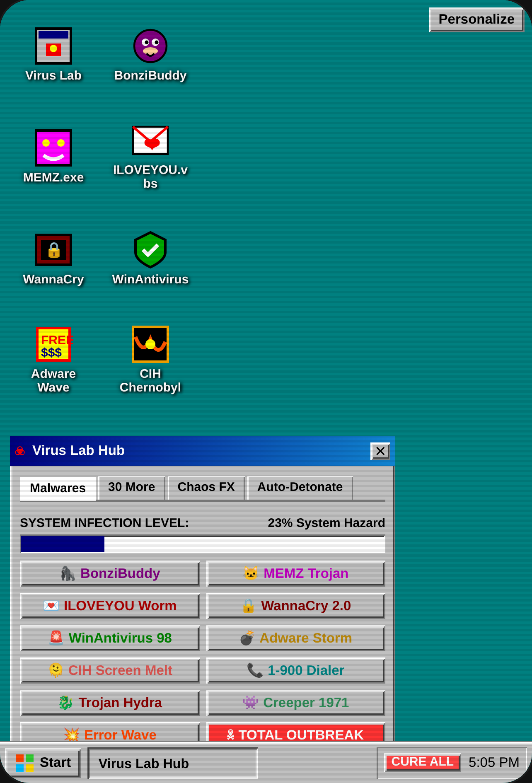This screenshot has height=783, width=532.
Task: Click the Virus Lab Hub title bar text
Action: tap(78, 451)
